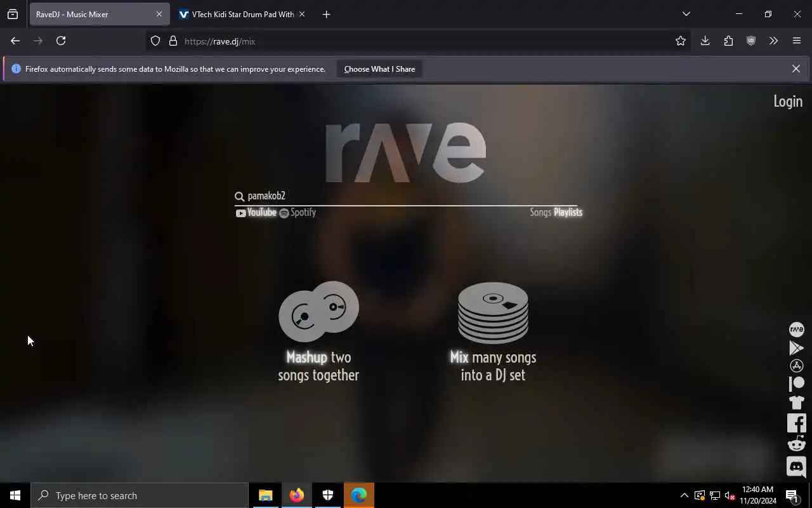Image resolution: width=812 pixels, height=508 pixels.
Task: Click Choose What I Share button
Action: 379,69
